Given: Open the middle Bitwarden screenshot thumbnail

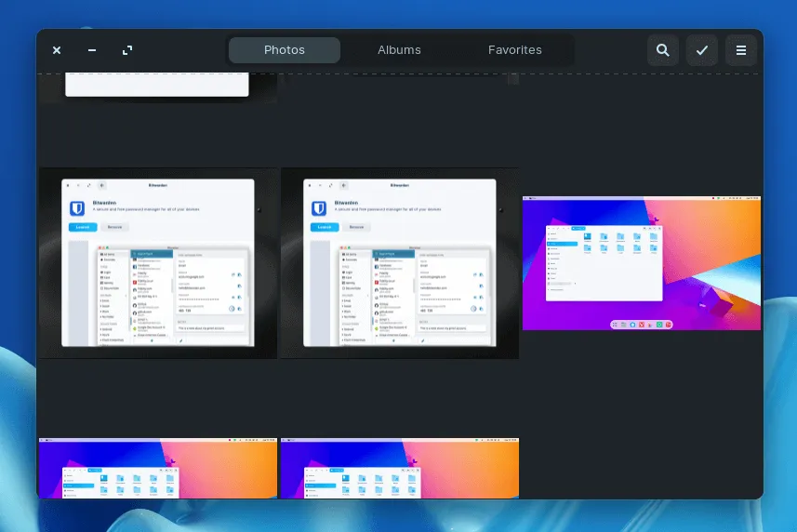Looking at the screenshot, I should tap(400, 263).
